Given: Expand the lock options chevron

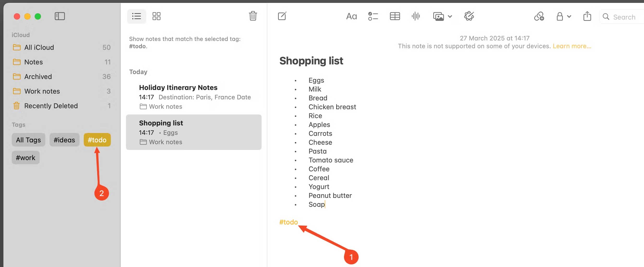Looking at the screenshot, I should coord(570,16).
